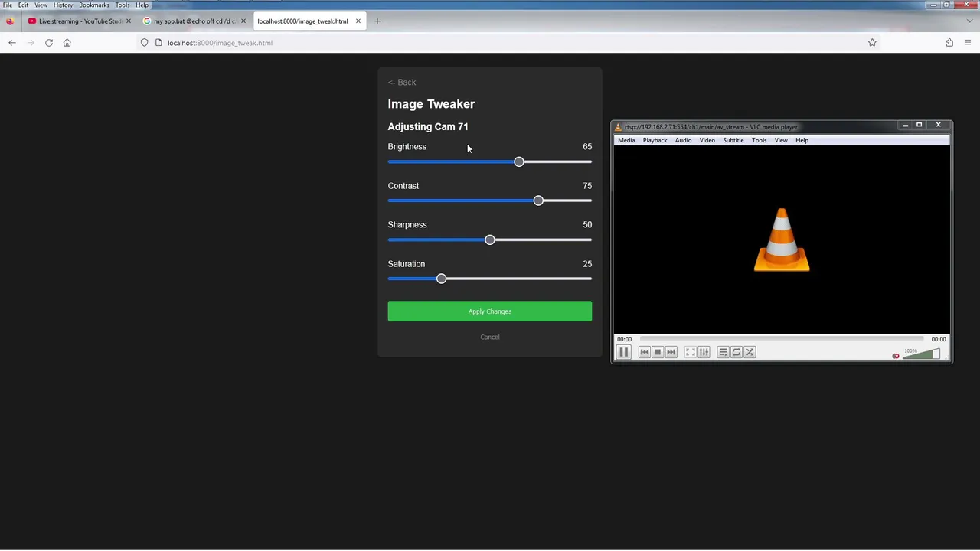This screenshot has width=980, height=551.
Task: Open Firefox Bookmarks menu
Action: 94,5
